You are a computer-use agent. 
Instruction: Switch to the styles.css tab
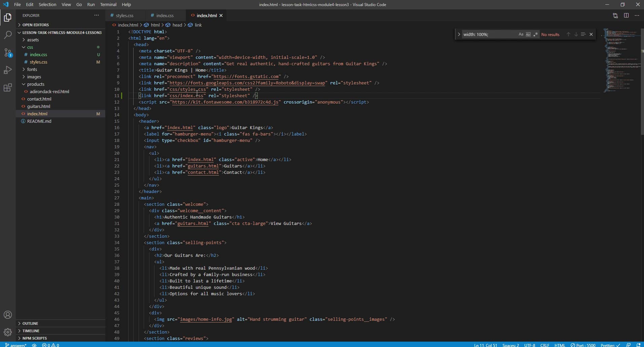(124, 15)
